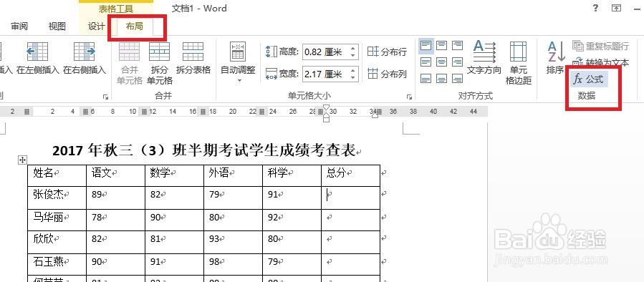Screen dimensions: 644x282
Task: Click the Formula (公式) button
Action: (589, 79)
